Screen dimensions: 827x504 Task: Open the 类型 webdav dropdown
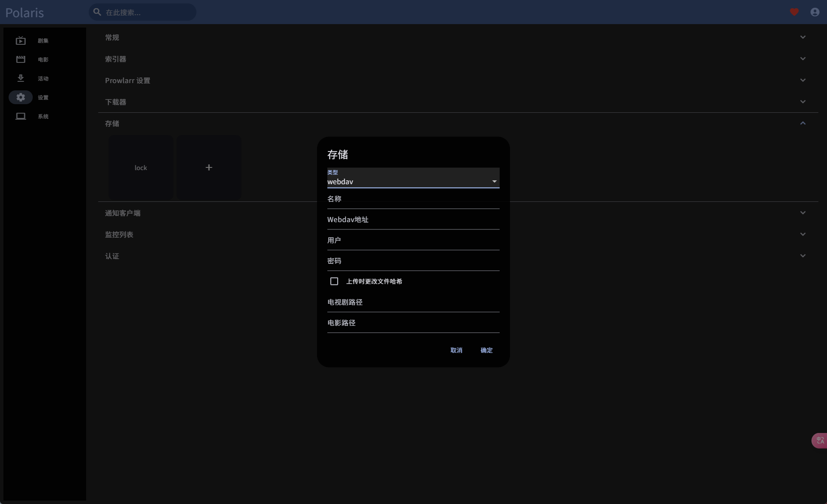(413, 178)
